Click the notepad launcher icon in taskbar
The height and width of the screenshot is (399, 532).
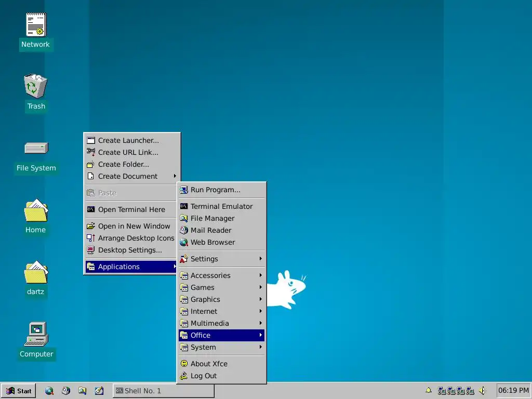click(99, 391)
